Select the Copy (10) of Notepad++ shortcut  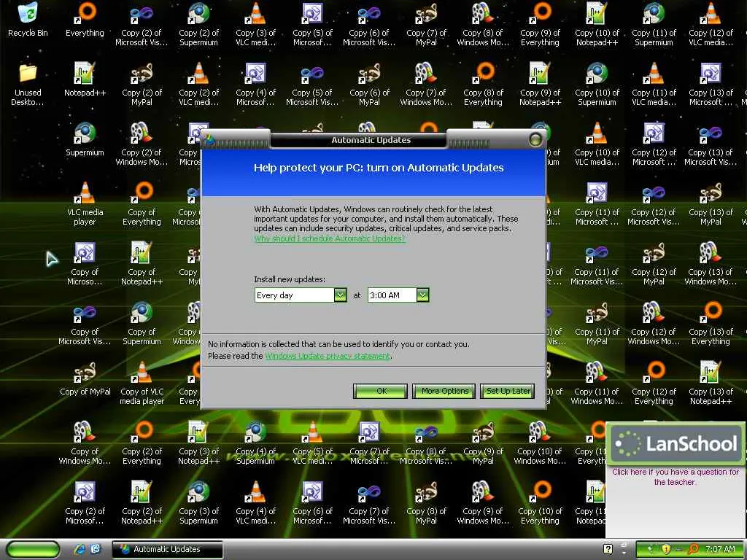(597, 24)
